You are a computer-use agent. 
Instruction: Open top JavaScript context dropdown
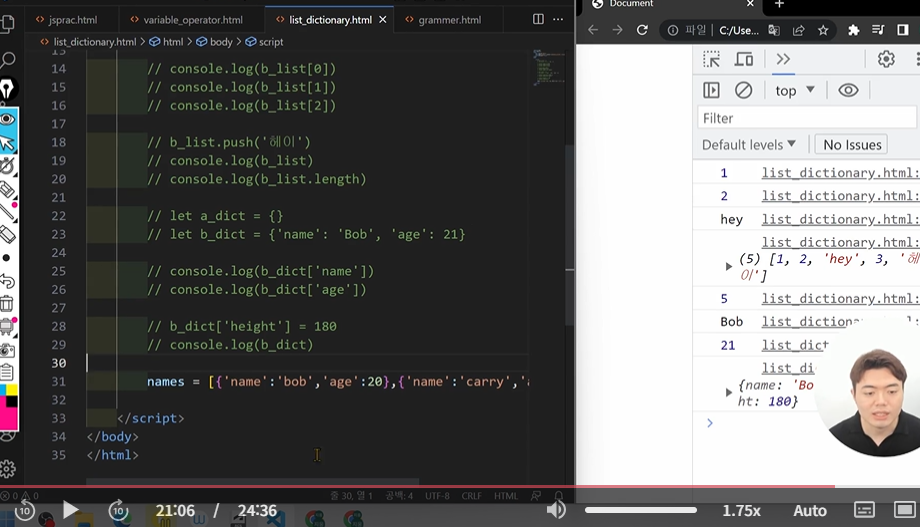795,90
